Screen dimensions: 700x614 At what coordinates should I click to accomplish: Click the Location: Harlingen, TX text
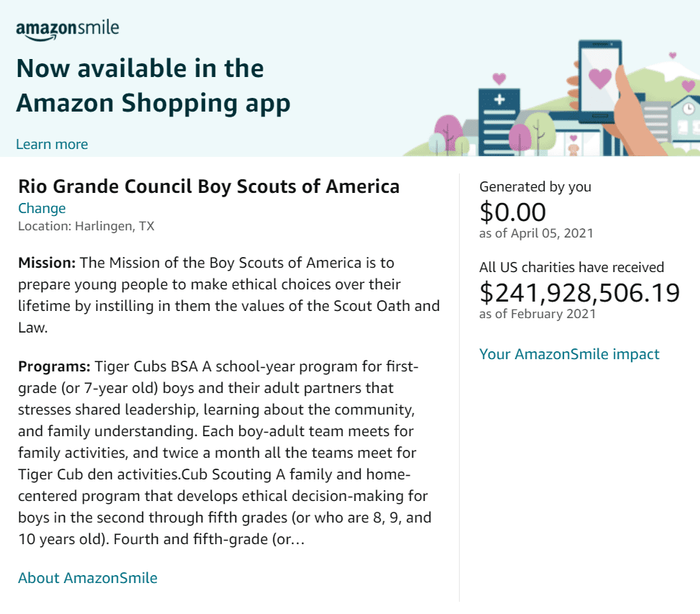[x=86, y=226]
